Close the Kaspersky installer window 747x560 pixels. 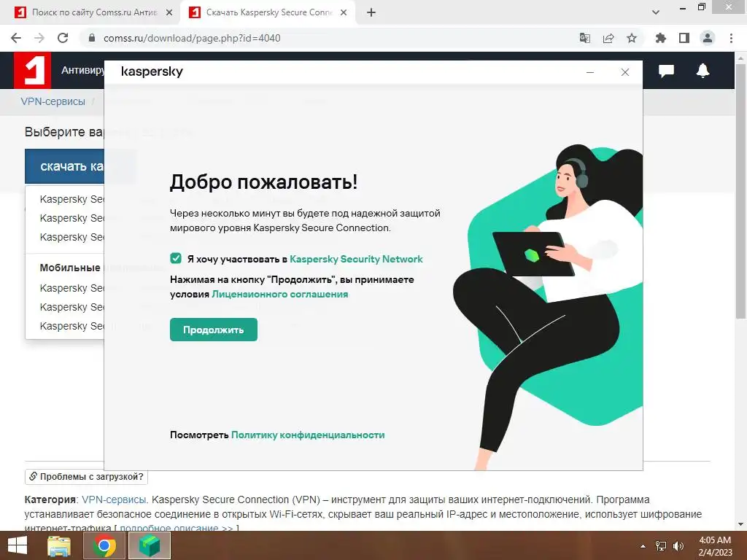pos(625,72)
